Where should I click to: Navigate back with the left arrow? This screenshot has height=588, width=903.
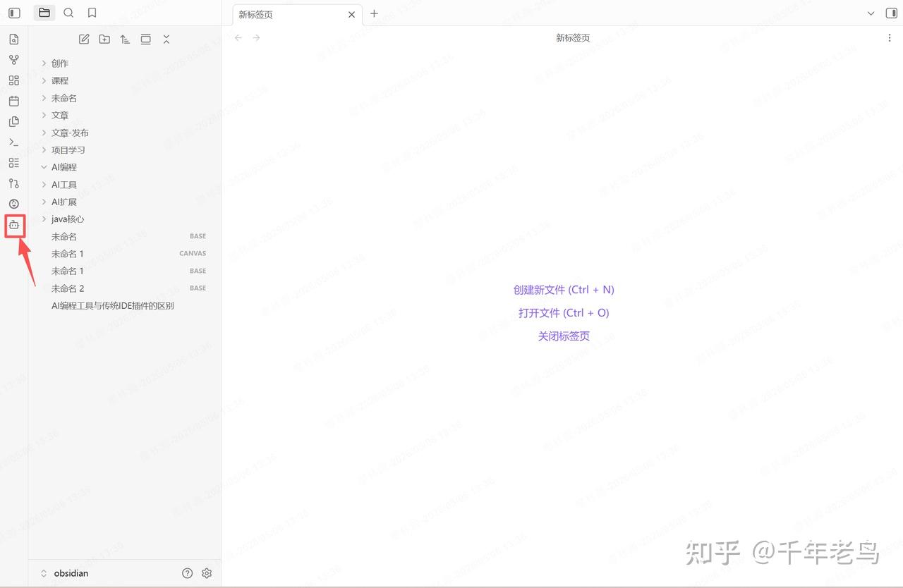(x=238, y=37)
